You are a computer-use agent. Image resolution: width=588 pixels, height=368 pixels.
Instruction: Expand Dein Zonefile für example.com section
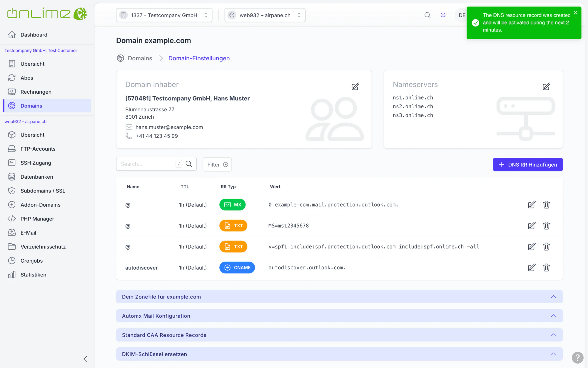[339, 296]
